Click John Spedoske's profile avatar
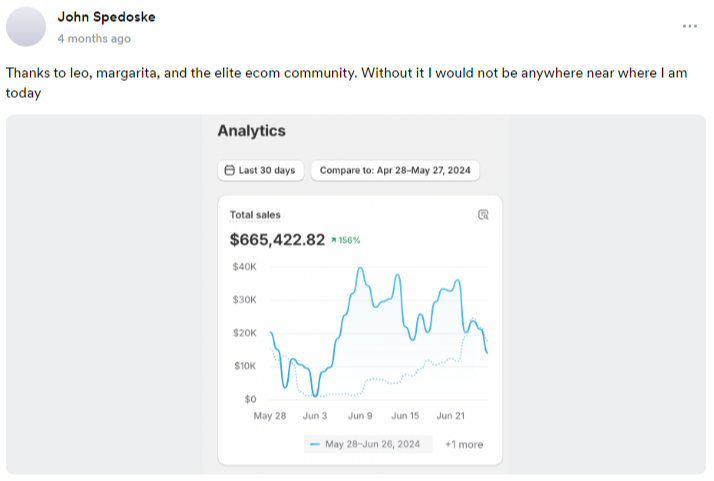 (x=26, y=27)
